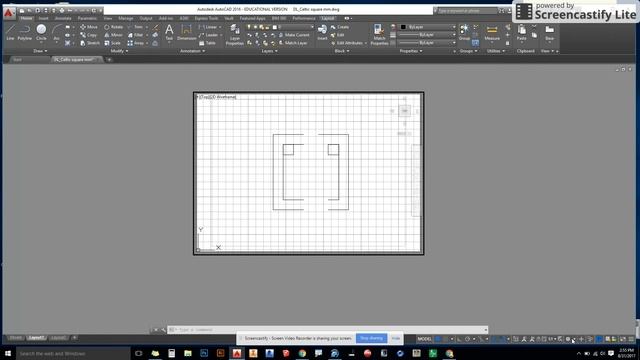
Task: Toggle polar tracking in status bar
Action: [468, 339]
